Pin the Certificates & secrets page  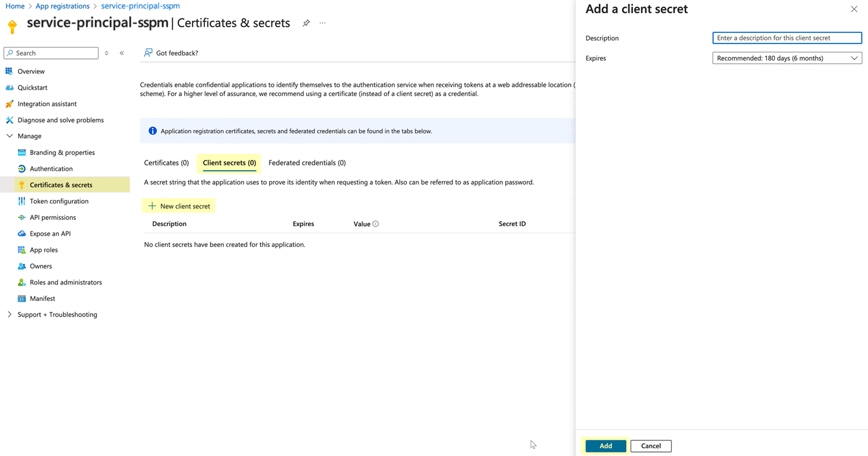pyautogui.click(x=306, y=23)
